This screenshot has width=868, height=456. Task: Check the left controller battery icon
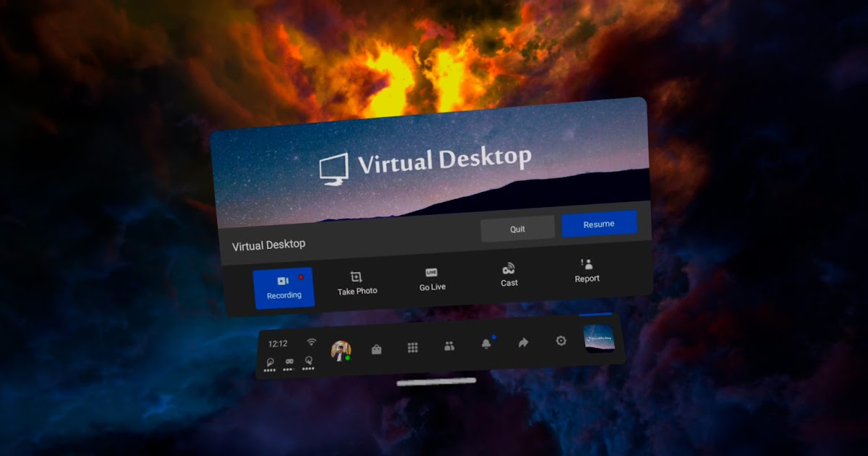270,365
